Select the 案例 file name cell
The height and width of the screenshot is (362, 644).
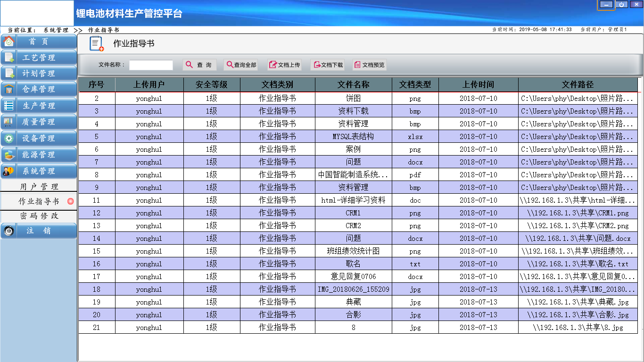click(354, 149)
